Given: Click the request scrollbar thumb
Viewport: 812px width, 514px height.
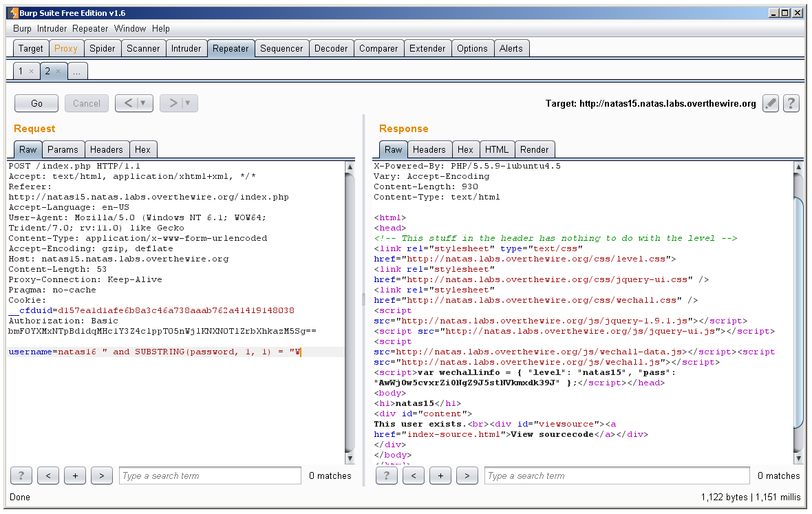Looking at the screenshot, I should click(350, 312).
